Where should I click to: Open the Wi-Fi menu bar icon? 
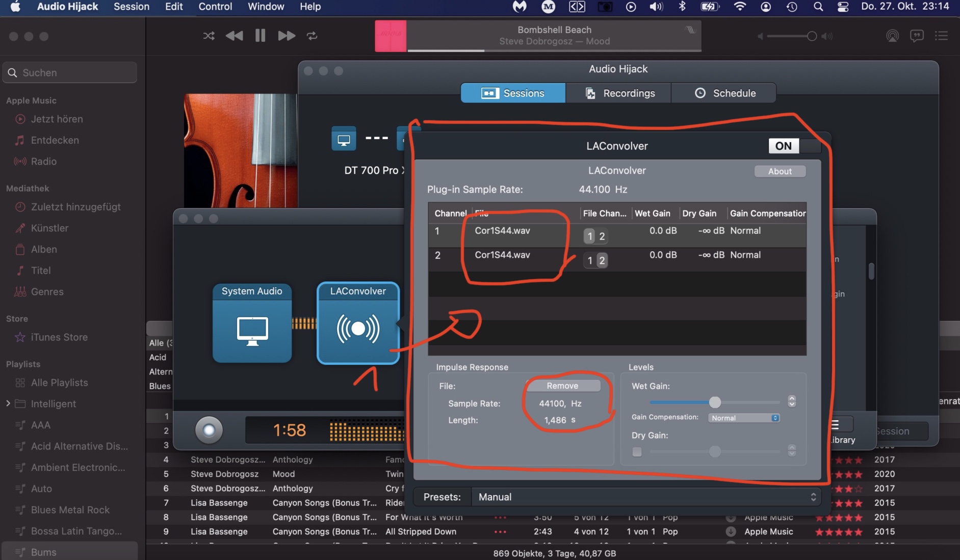pos(740,7)
